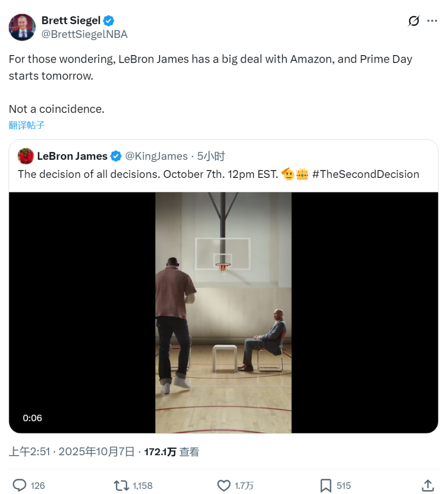Click the #TheSecondDecision hashtag
This screenshot has height=494, width=448.
click(x=365, y=174)
